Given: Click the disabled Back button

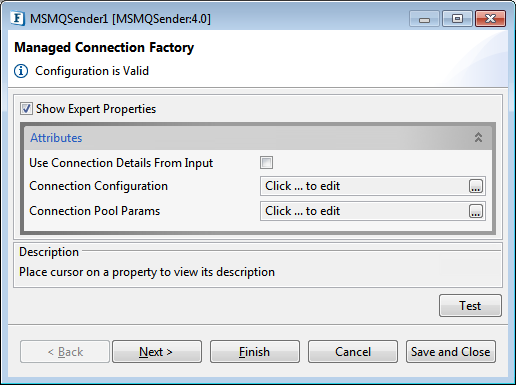Looking at the screenshot, I should (65, 351).
